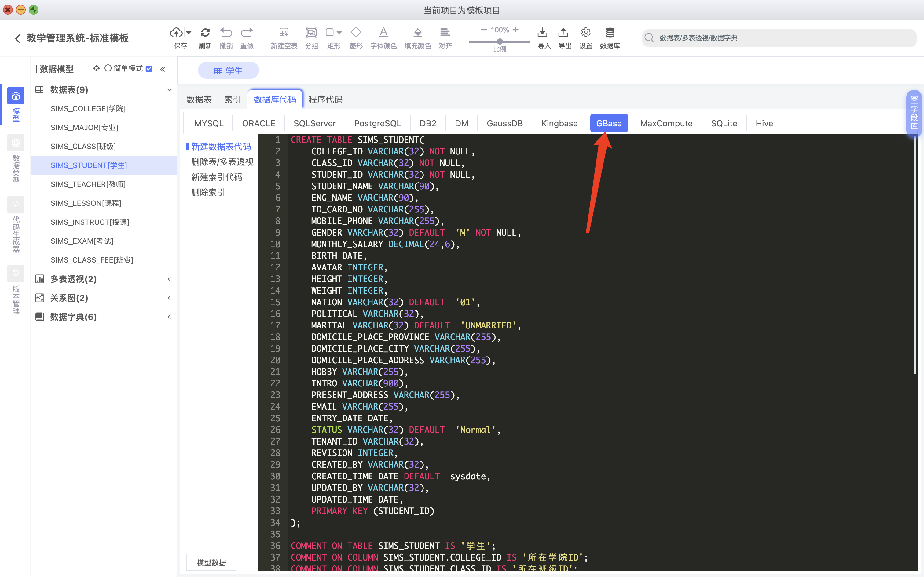Toggle the Simple Mode checkbox
Viewport: 924px width, 577px height.
click(149, 69)
